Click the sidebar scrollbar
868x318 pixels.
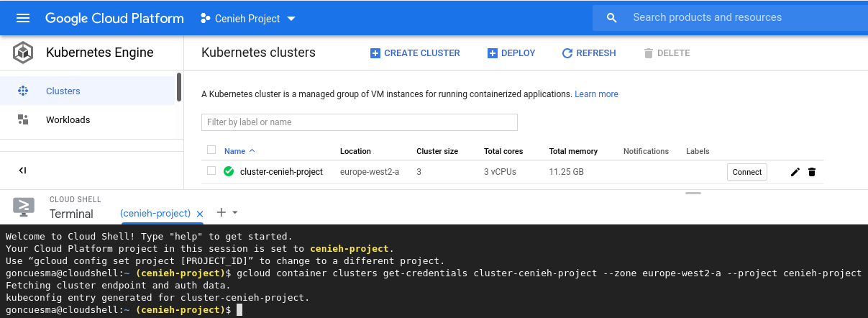click(179, 88)
